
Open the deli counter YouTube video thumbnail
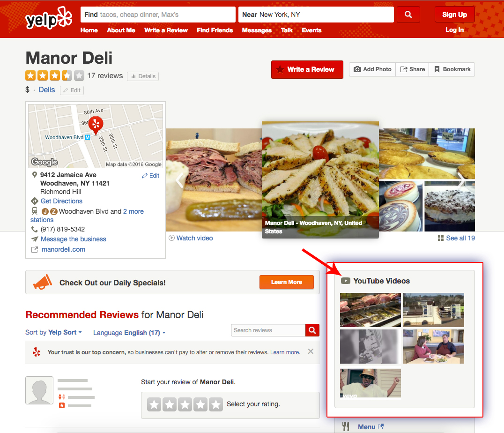pos(371,310)
